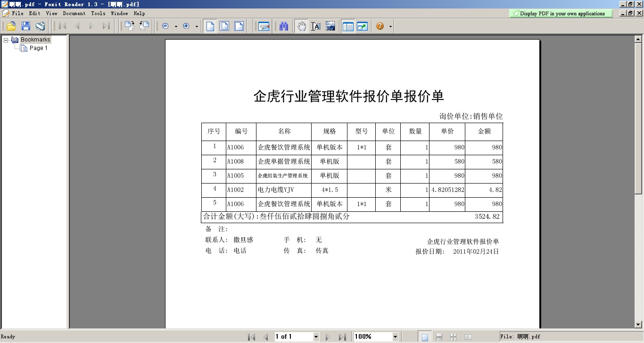Image resolution: width=644 pixels, height=343 pixels.
Task: Click the text '询价单位:销售单位'
Action: (471, 116)
